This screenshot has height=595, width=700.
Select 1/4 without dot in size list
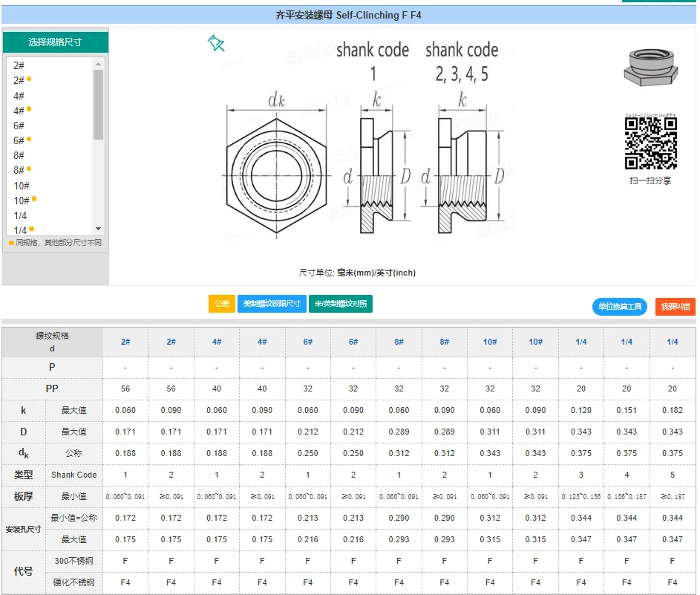pyautogui.click(x=19, y=215)
